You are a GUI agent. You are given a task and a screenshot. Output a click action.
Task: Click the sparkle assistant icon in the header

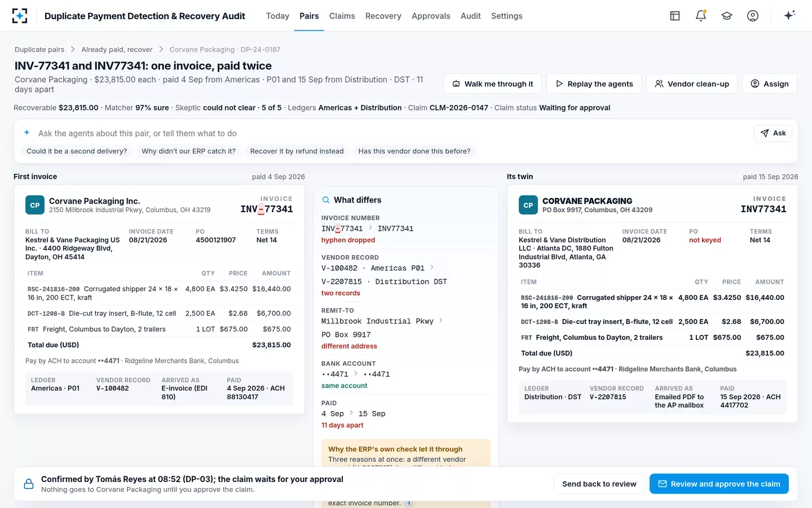(x=789, y=15)
